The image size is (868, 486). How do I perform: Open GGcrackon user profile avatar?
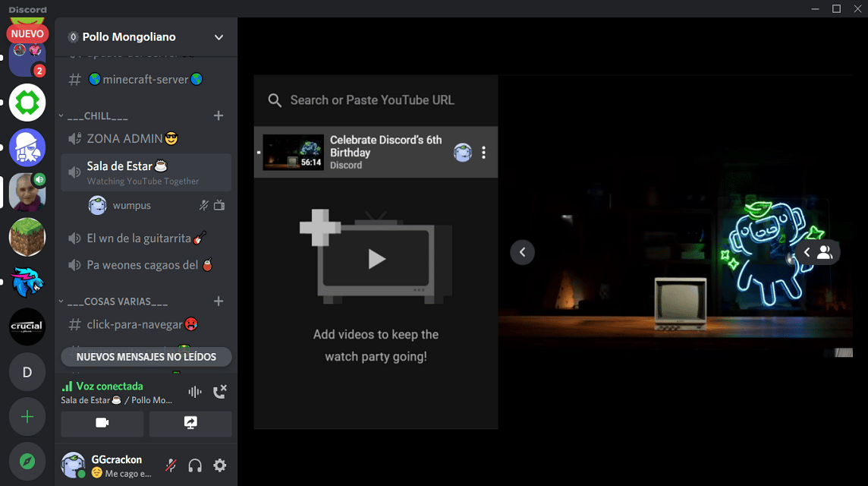[x=73, y=465]
